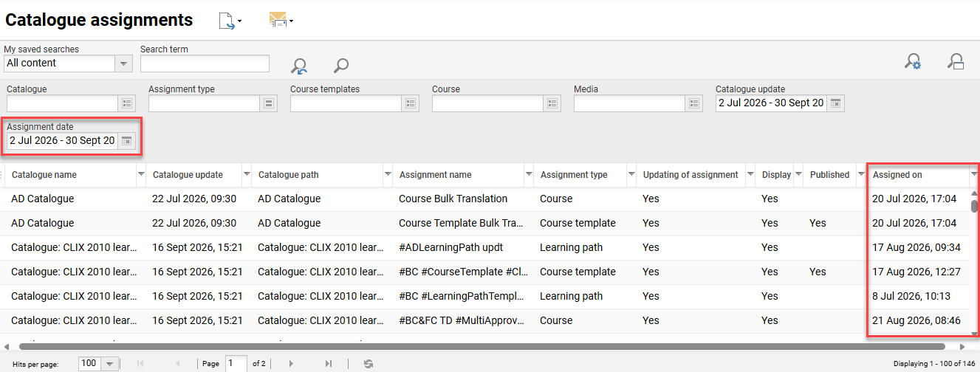Open Published column menu arrow
Image resolution: width=980 pixels, height=372 pixels.
point(861,175)
